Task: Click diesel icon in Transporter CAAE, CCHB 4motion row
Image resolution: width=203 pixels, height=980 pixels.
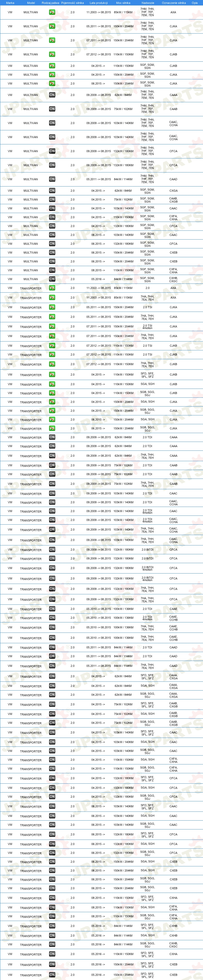Action: 52,618
